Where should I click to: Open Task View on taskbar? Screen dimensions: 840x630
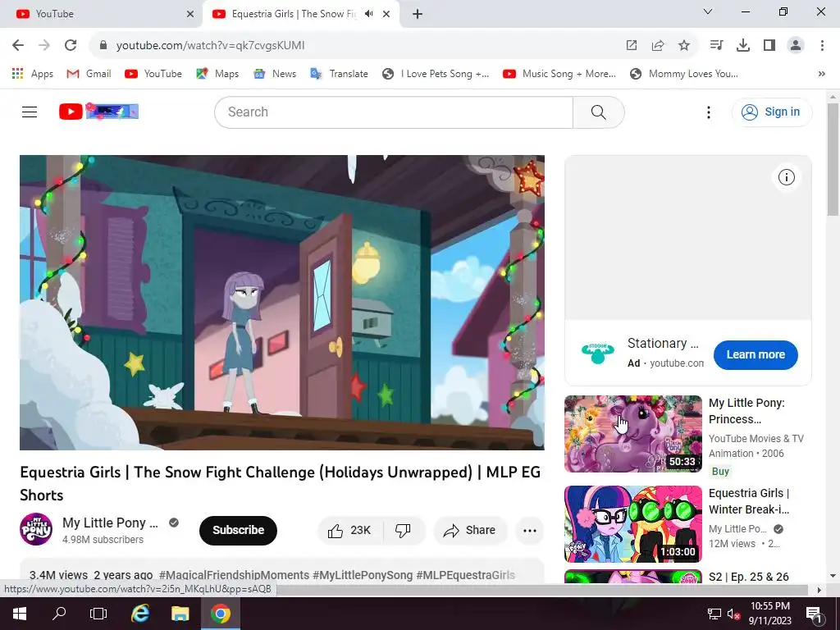pyautogui.click(x=98, y=614)
